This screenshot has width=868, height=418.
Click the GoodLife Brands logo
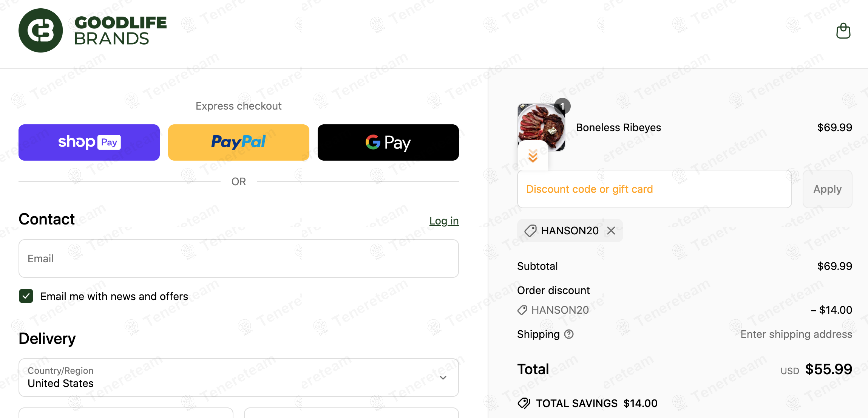pyautogui.click(x=93, y=31)
